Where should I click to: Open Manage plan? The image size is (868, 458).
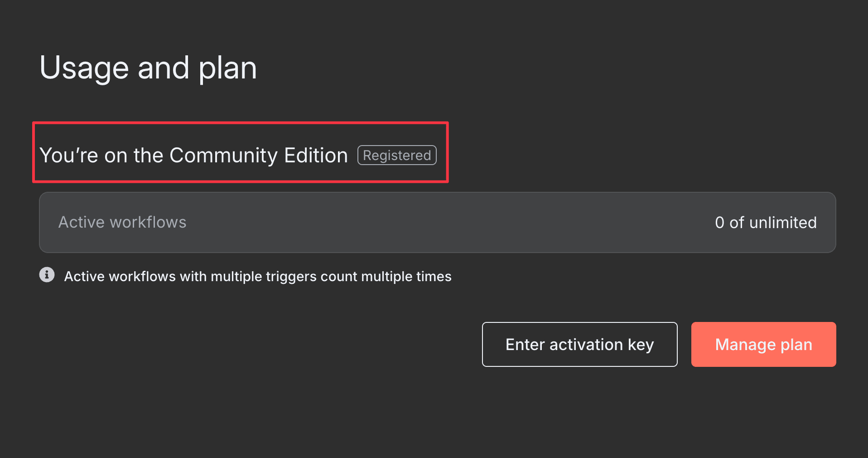763,344
